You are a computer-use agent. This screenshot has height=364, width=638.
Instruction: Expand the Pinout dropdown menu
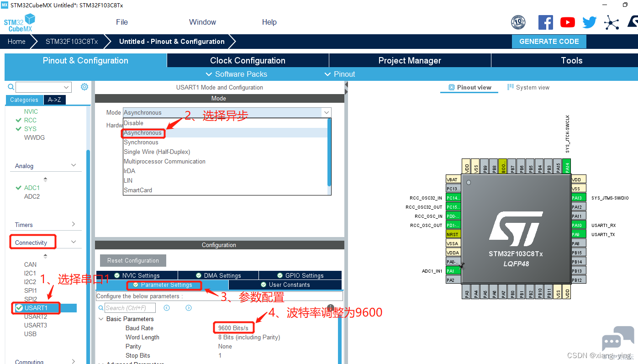point(339,74)
